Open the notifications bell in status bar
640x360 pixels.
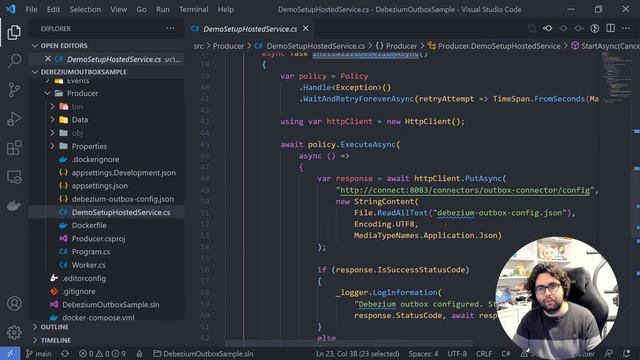(627, 353)
